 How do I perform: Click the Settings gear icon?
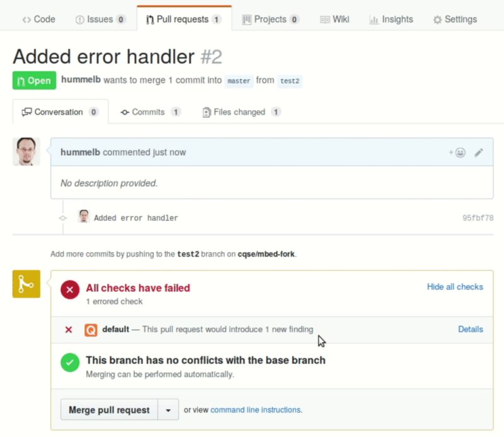[x=437, y=19]
